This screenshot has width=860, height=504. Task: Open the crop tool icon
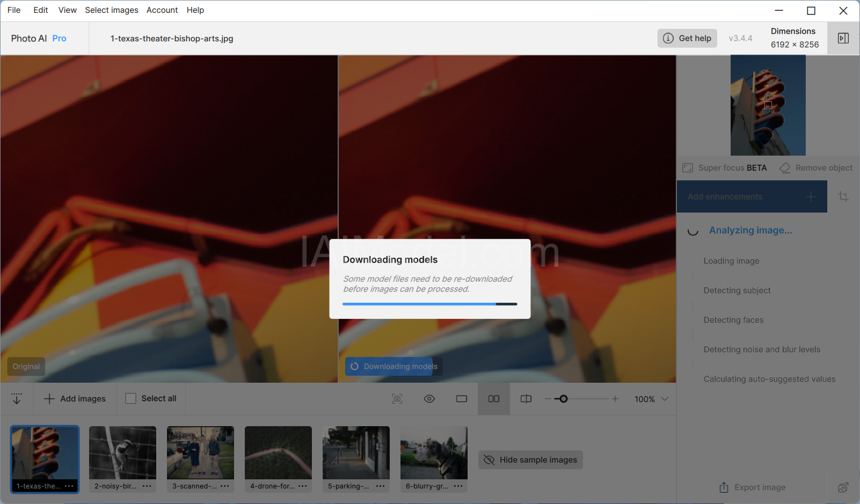click(x=843, y=196)
